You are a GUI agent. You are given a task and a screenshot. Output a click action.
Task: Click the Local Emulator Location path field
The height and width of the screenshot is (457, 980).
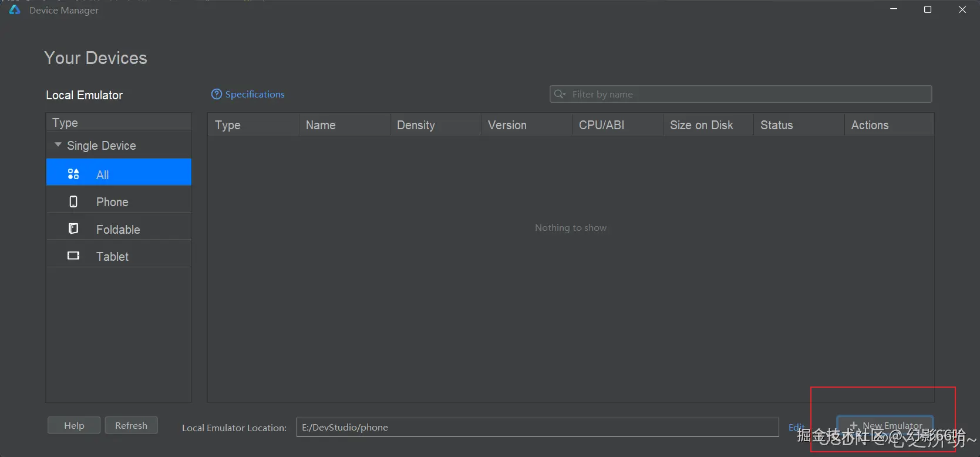(537, 427)
